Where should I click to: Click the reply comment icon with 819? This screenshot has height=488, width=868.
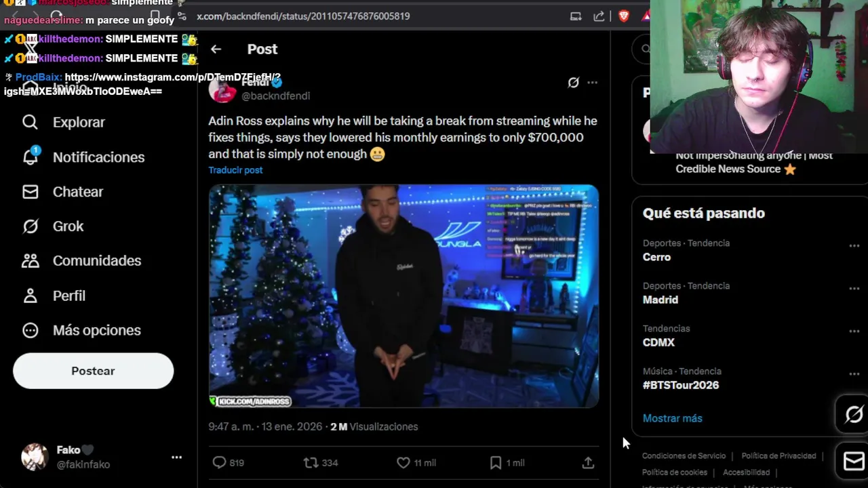click(x=219, y=462)
